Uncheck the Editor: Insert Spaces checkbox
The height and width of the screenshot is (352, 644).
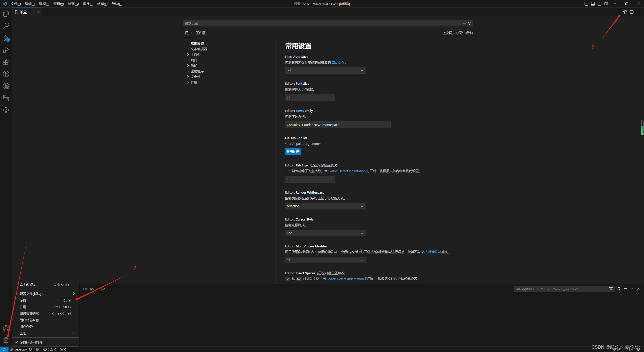point(287,279)
